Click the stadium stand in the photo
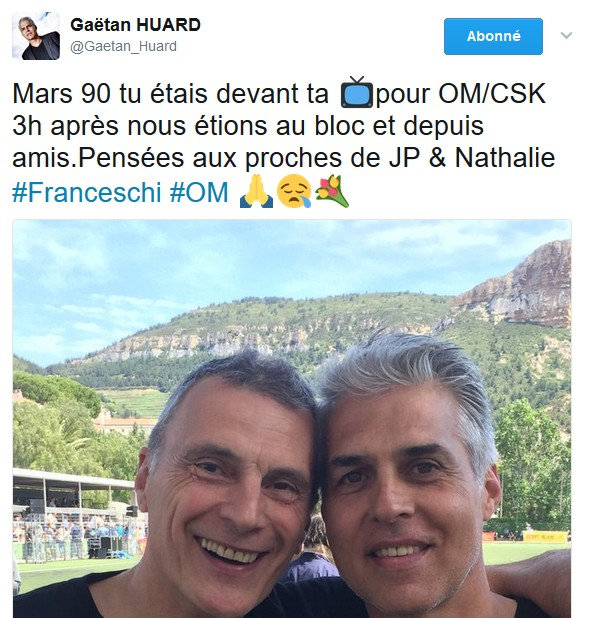Screen dimensions: 591x618 75,512
